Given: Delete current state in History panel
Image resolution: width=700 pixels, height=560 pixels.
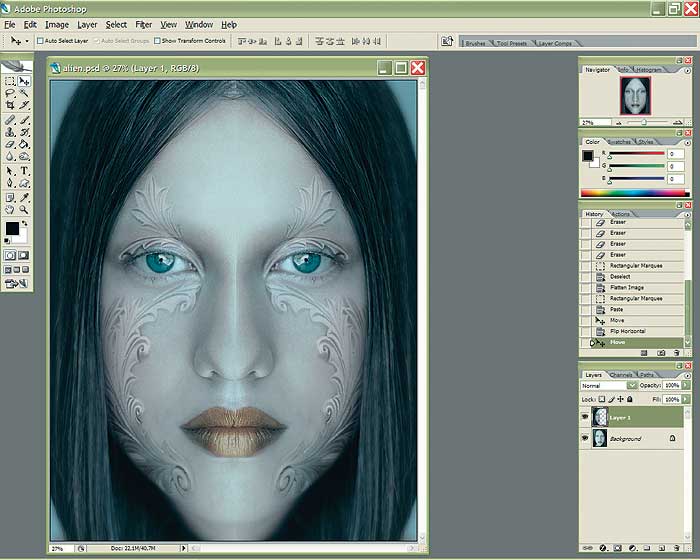Looking at the screenshot, I should (x=677, y=353).
